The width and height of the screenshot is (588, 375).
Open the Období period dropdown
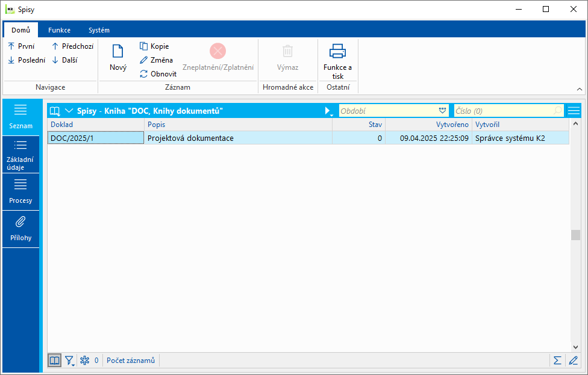[x=442, y=111]
